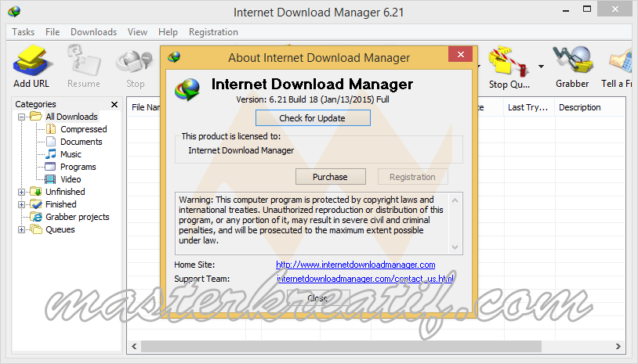Image resolution: width=638 pixels, height=364 pixels.
Task: Expand the Finished tree node
Action: click(x=22, y=205)
